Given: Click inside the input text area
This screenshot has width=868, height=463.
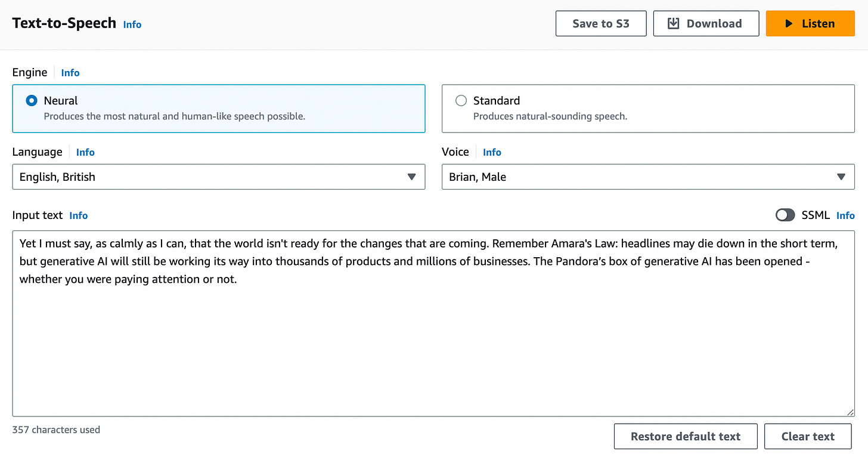Looking at the screenshot, I should click(x=433, y=323).
